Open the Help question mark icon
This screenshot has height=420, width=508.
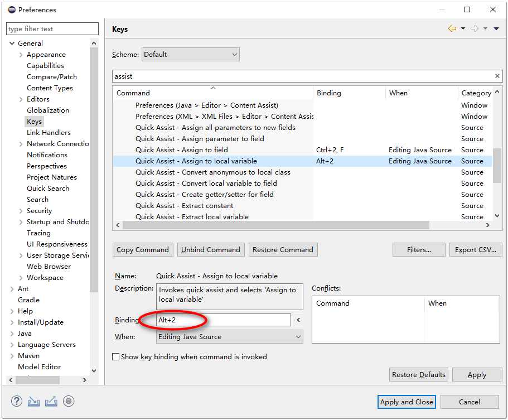click(x=17, y=401)
